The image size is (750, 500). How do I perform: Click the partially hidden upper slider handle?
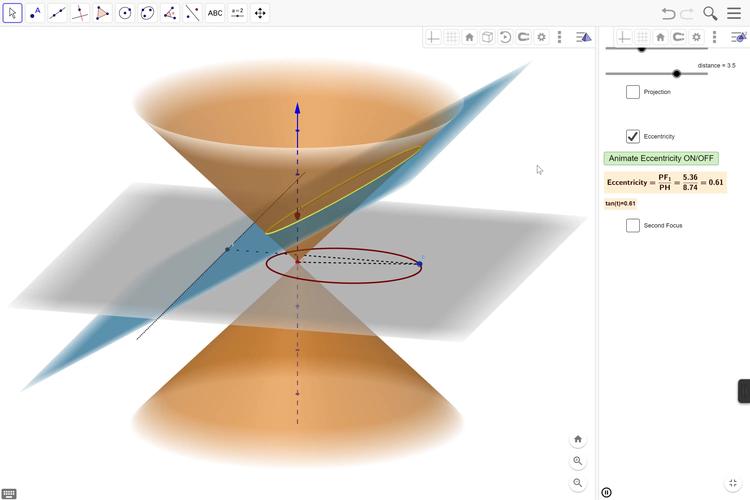click(642, 49)
